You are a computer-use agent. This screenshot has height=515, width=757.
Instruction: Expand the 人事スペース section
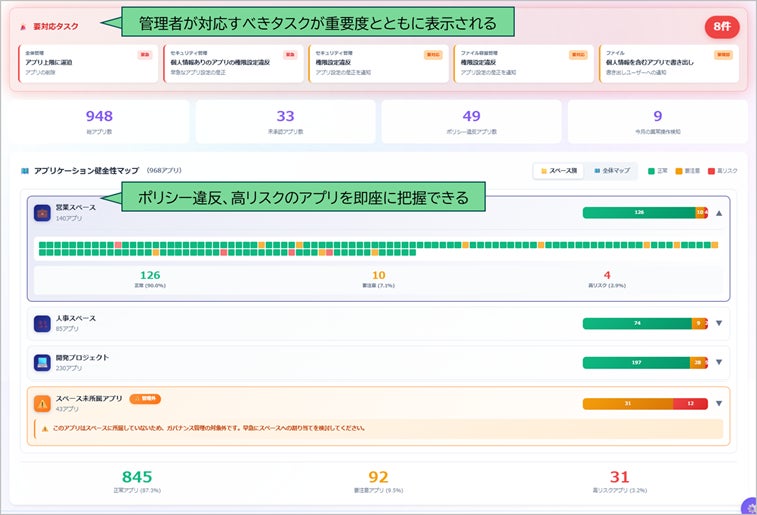[718, 323]
